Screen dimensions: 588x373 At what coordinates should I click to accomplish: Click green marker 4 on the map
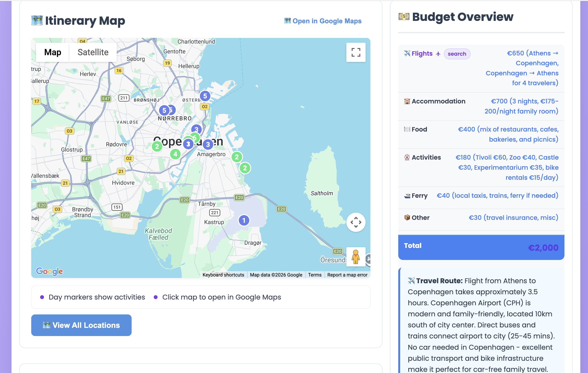point(175,154)
